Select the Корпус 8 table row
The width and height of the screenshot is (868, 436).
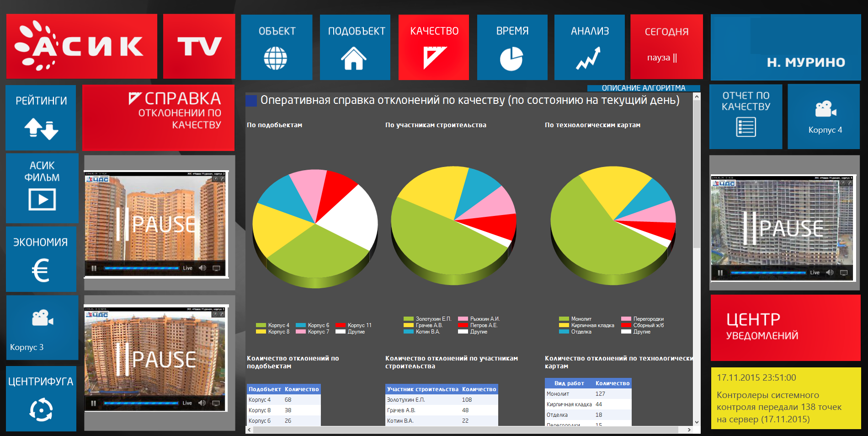[x=283, y=410]
